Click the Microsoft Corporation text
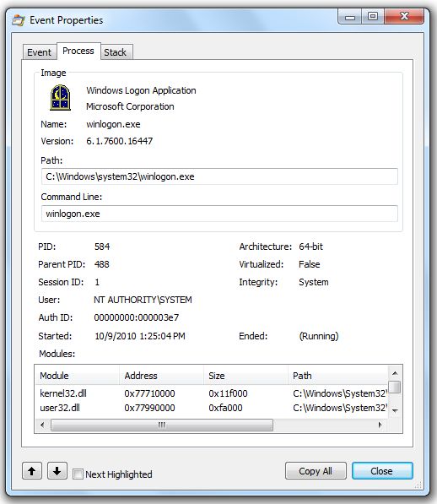This screenshot has width=437, height=504. (130, 106)
